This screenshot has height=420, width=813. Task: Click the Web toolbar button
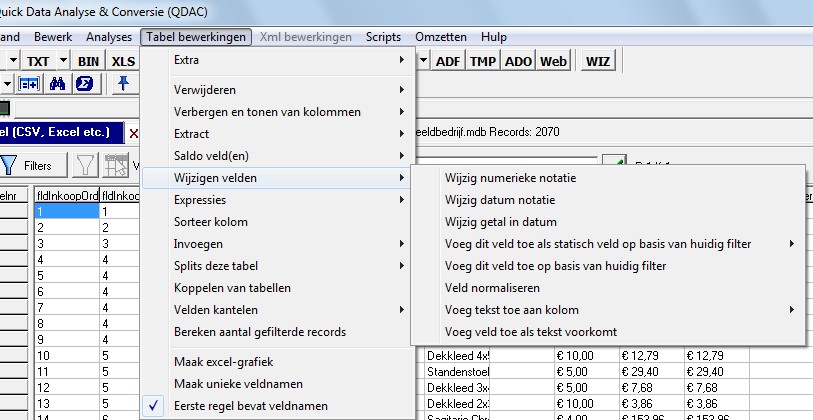point(553,61)
